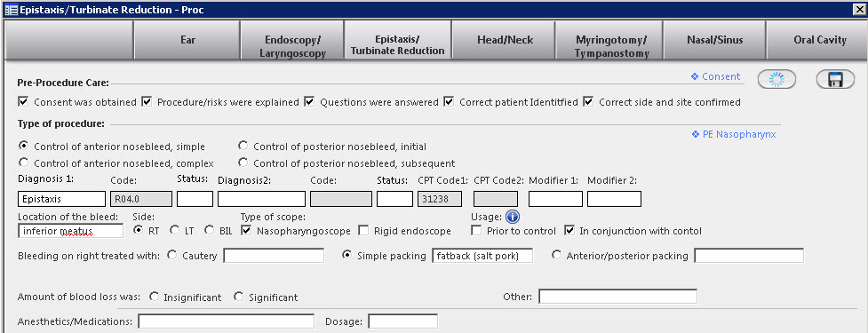Click the Diagnosis 1 Epistaxis field
Image resolution: width=868 pixels, height=333 pixels.
point(61,199)
